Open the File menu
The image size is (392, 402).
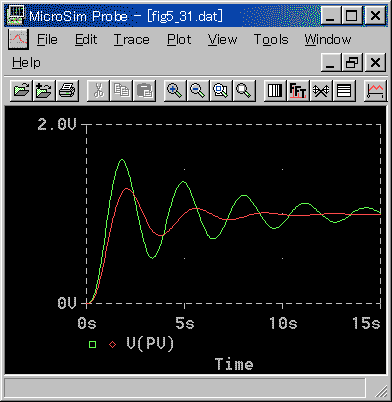coord(47,40)
